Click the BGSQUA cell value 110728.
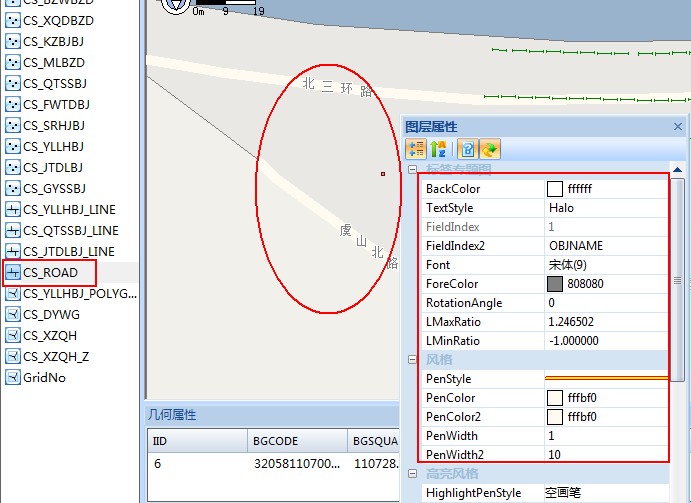 [376, 464]
